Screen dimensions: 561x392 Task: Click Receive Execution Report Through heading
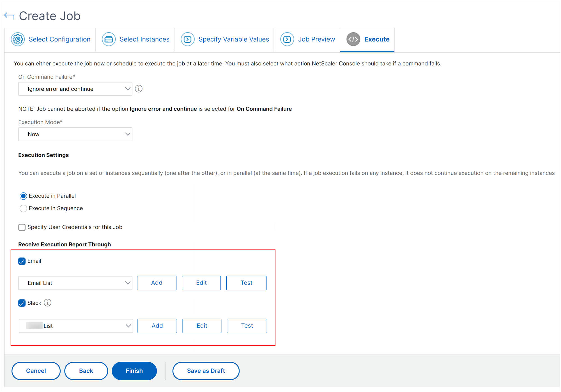pos(65,244)
